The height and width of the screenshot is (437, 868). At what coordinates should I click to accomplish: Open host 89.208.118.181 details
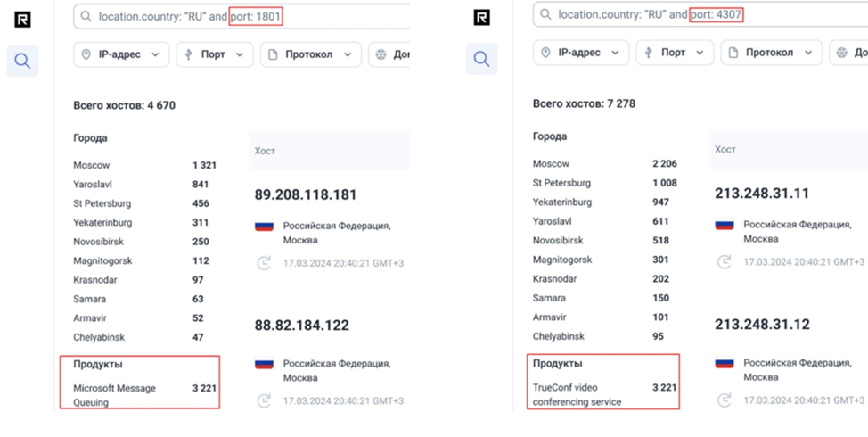[x=307, y=194]
